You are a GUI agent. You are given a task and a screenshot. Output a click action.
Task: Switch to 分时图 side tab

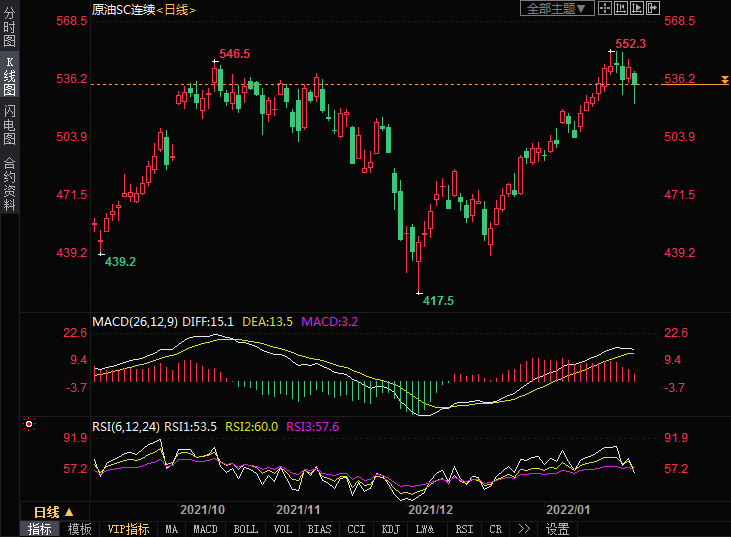[x=9, y=30]
